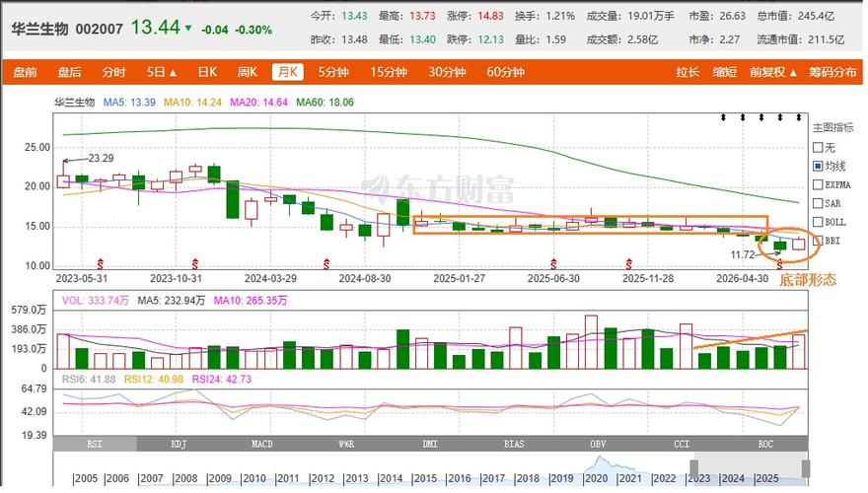Click the right handle of the timeline range slider
868x493 pixels.
tap(806, 468)
